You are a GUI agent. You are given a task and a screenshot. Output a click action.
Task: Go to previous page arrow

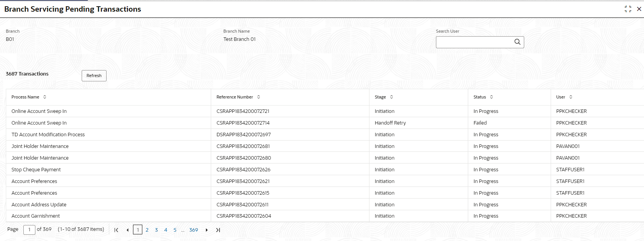click(128, 230)
